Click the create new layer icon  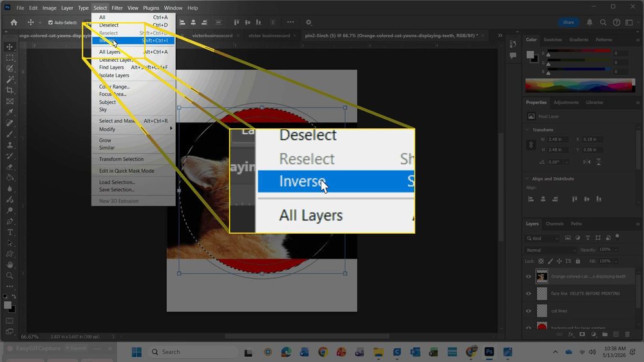[616, 334]
